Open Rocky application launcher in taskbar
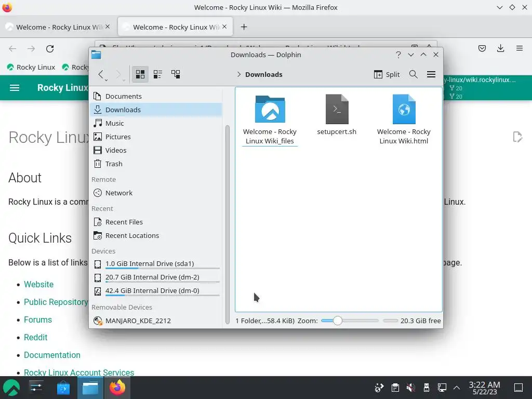This screenshot has width=532, height=399. click(11, 388)
